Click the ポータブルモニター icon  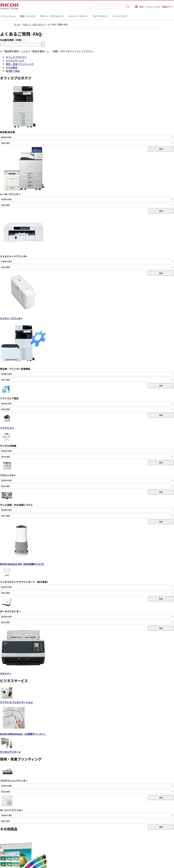[7, 602]
